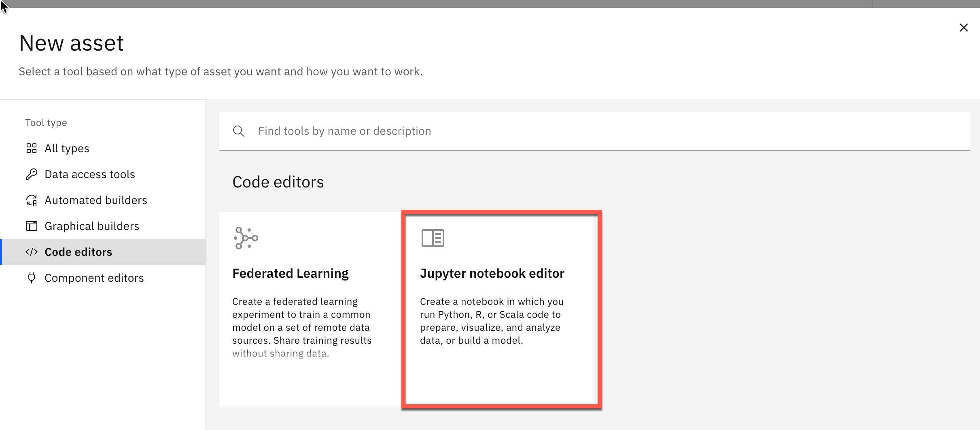Screen dimensions: 980x430
Task: Click the New asset title text
Action: (x=71, y=43)
